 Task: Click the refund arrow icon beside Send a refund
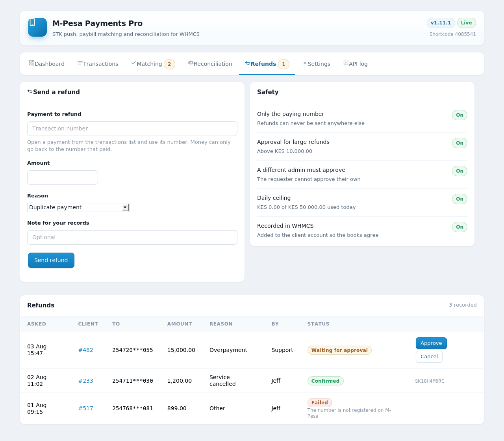coord(30,91)
